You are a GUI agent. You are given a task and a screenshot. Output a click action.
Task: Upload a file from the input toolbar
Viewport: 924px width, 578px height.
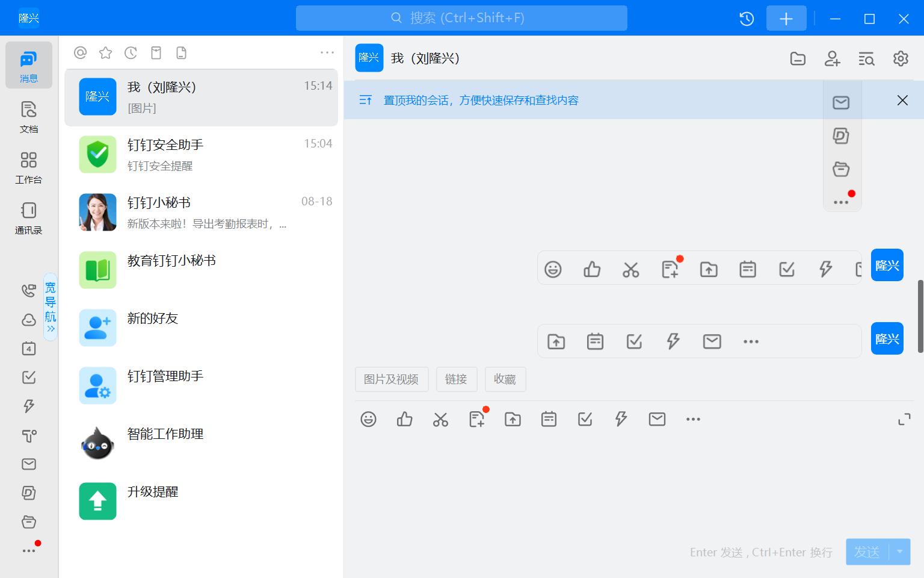513,419
